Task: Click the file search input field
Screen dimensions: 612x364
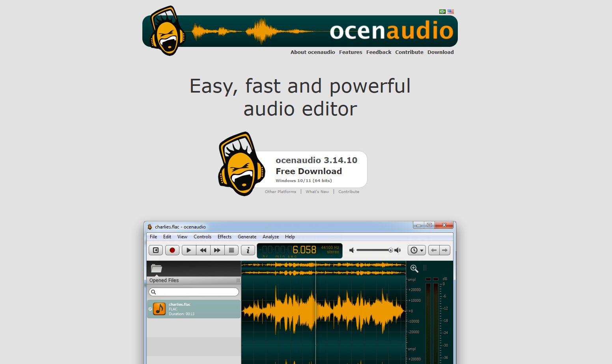Action: tap(194, 292)
